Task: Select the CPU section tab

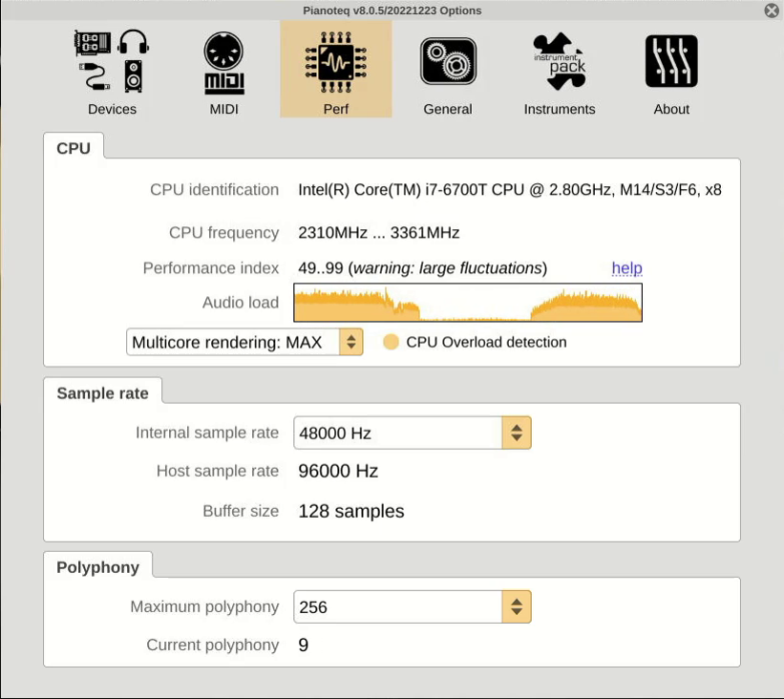Action: 74,148
